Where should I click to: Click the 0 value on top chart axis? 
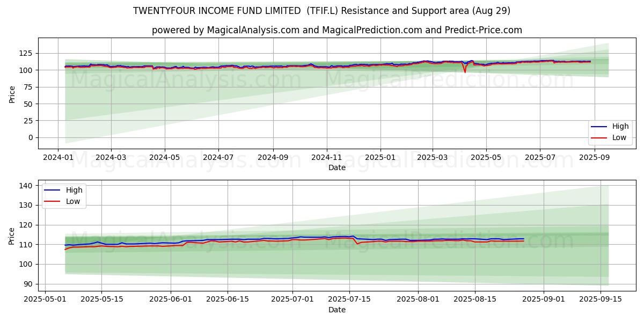pyautogui.click(x=31, y=138)
